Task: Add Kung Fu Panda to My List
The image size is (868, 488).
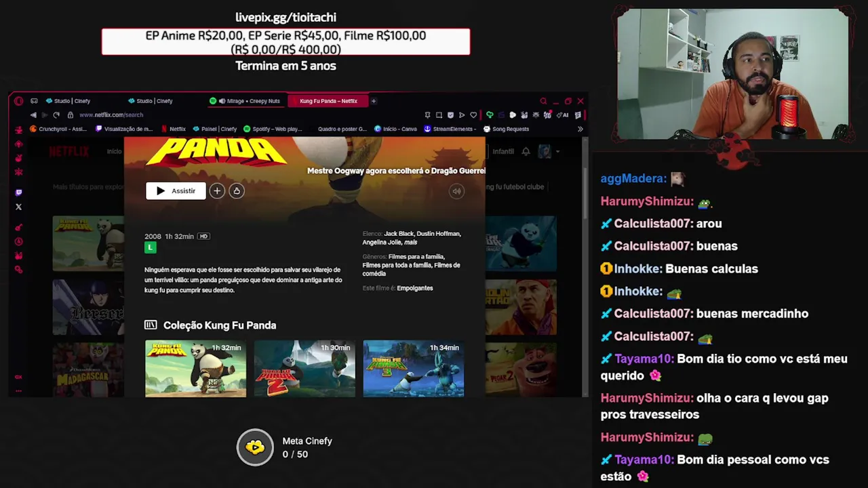Action: click(x=217, y=191)
